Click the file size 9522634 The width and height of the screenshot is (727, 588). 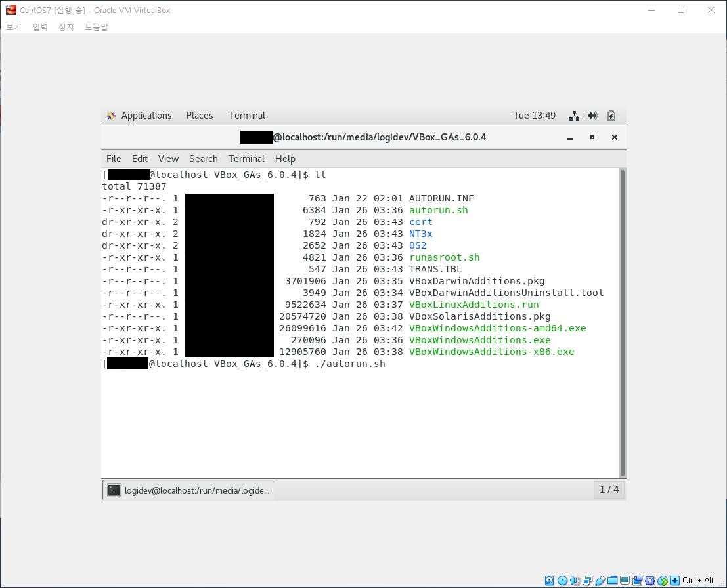tap(305, 304)
